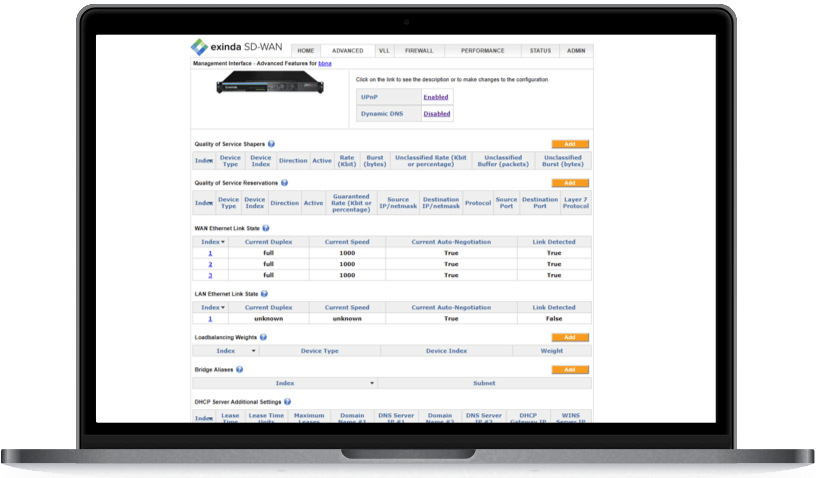Open help for Quality of Service Shapers

(x=271, y=144)
